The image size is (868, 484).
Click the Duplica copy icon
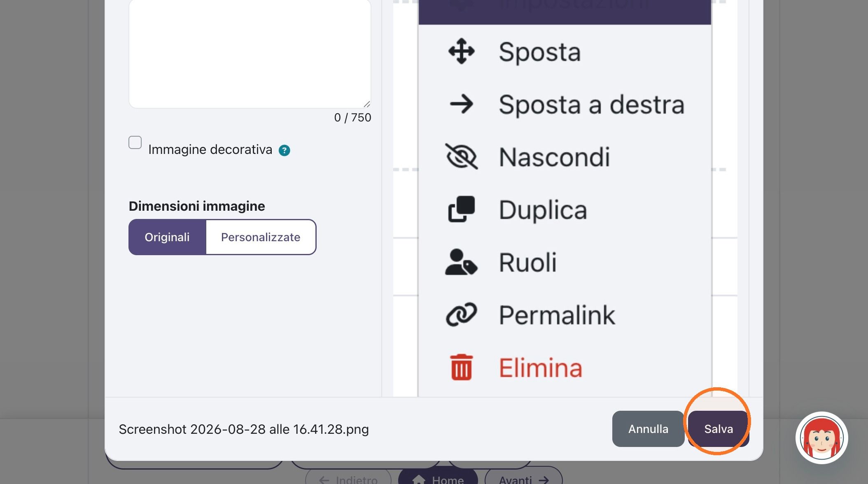tap(461, 209)
